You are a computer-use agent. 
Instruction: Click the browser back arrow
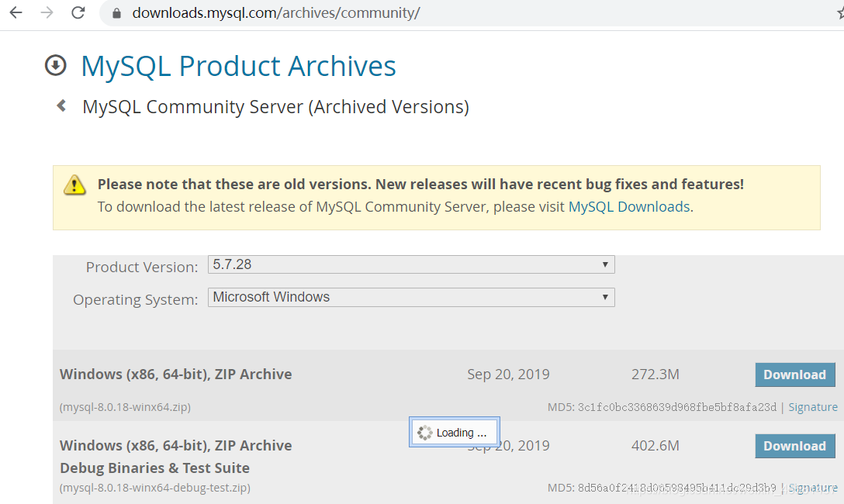pos(16,12)
